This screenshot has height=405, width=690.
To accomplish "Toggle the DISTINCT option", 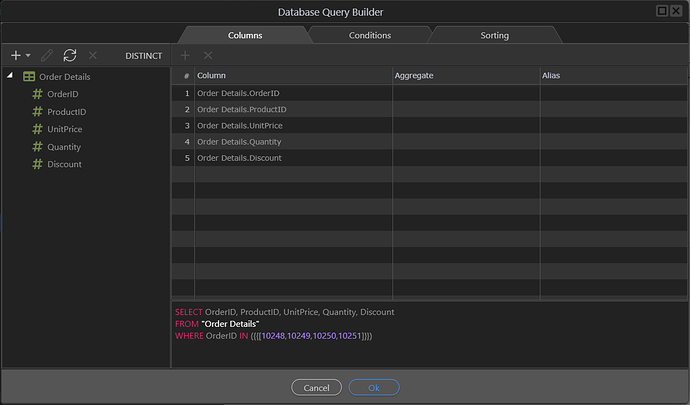I will pyautogui.click(x=143, y=56).
